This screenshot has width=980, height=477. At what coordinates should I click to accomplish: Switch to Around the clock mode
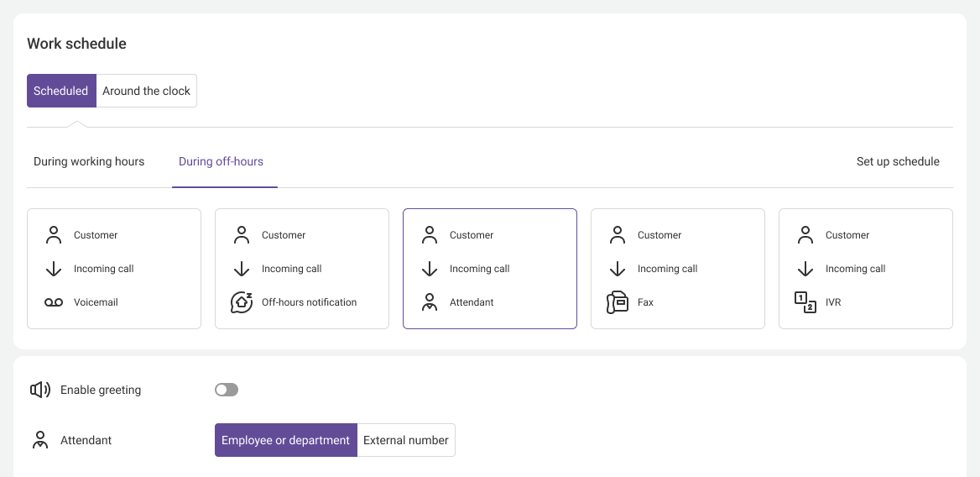pyautogui.click(x=147, y=91)
